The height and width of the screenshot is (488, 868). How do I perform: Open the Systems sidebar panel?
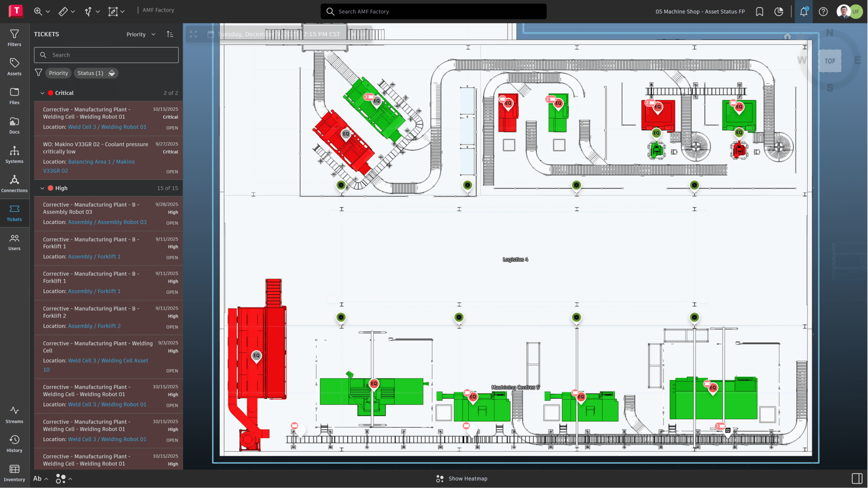click(14, 154)
